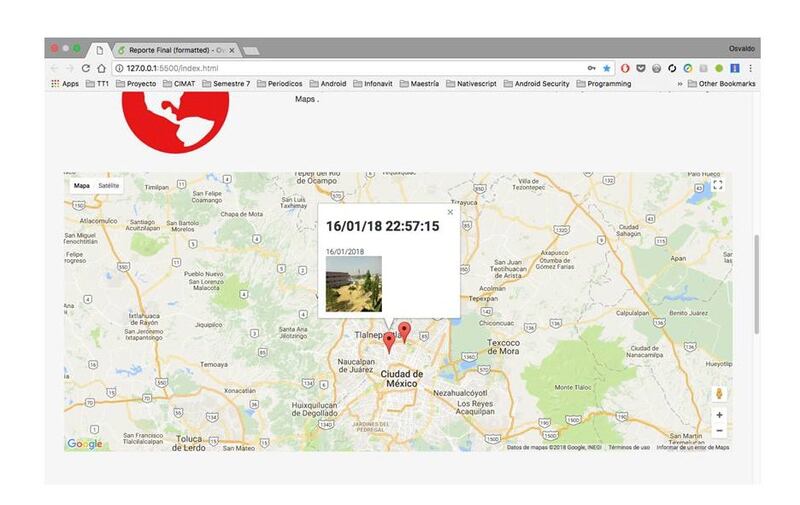Close the Reporte Final tab
This screenshot has width=800, height=505.
[x=232, y=50]
